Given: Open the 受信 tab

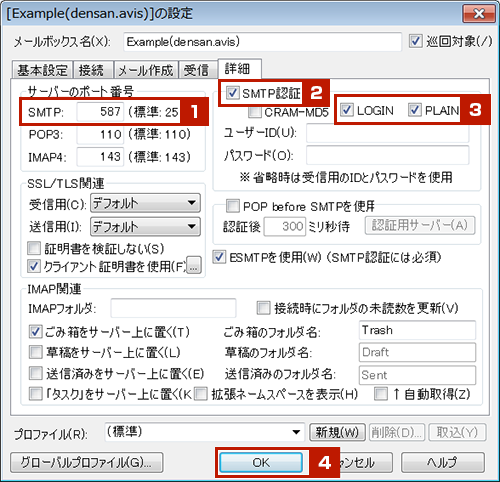Looking at the screenshot, I should pos(196,70).
